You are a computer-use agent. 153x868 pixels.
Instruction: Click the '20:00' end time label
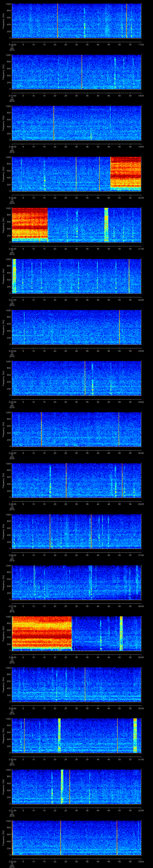(141, 197)
